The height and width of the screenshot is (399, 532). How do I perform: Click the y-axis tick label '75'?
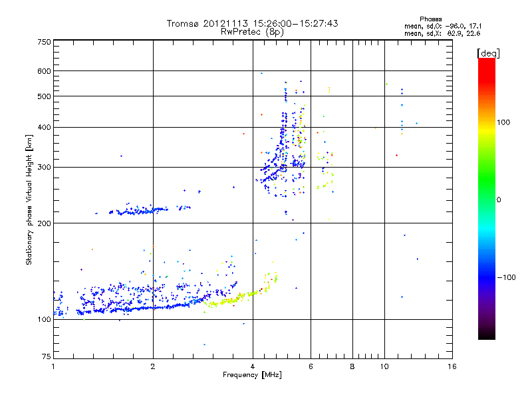47,356
